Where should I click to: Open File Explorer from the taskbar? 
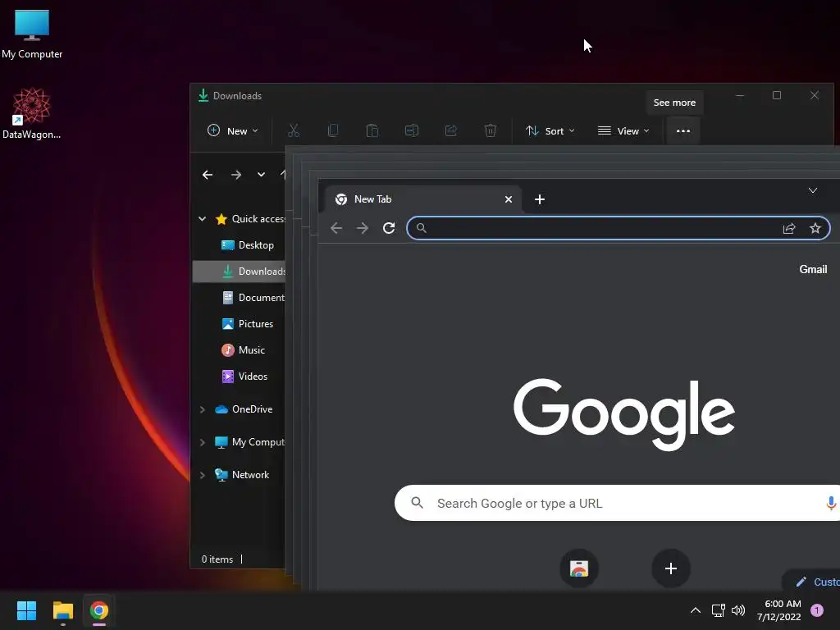pyautogui.click(x=62, y=610)
